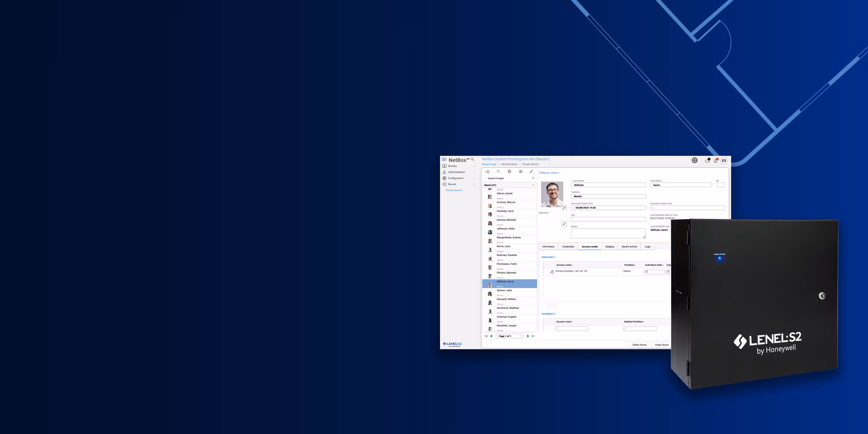The width and height of the screenshot is (868, 434).
Task: Collapse the NetBox navigation menu icon
Action: click(x=444, y=160)
